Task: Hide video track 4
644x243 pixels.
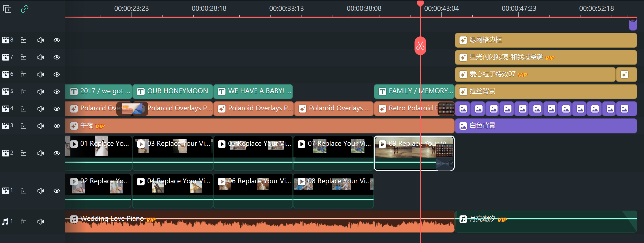Action: (x=57, y=109)
